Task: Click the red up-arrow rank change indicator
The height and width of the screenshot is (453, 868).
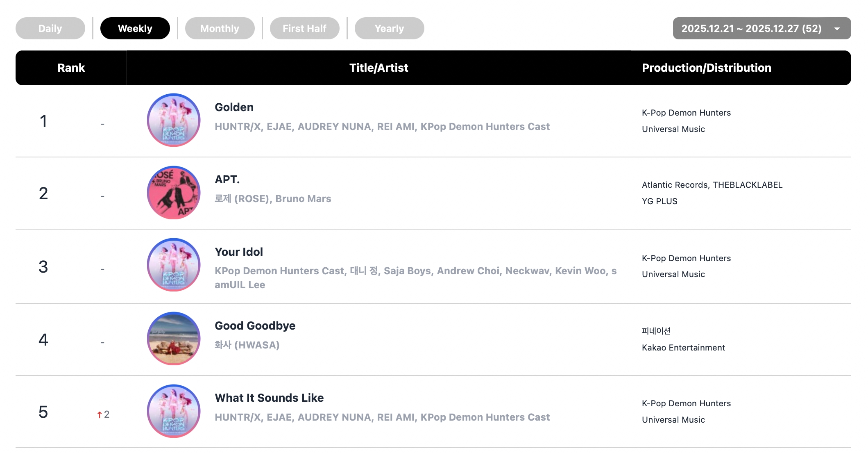Action: [x=100, y=415]
